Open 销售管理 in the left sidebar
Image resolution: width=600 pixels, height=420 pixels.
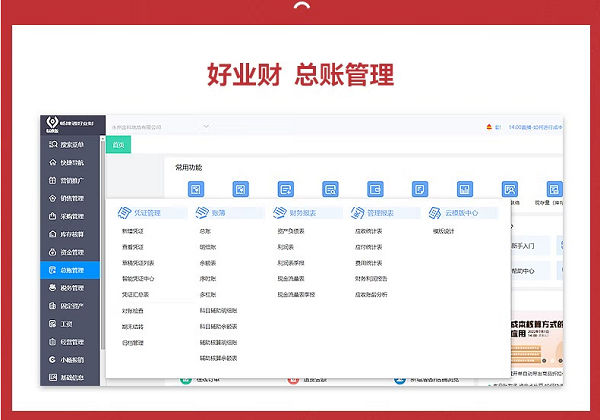point(70,199)
